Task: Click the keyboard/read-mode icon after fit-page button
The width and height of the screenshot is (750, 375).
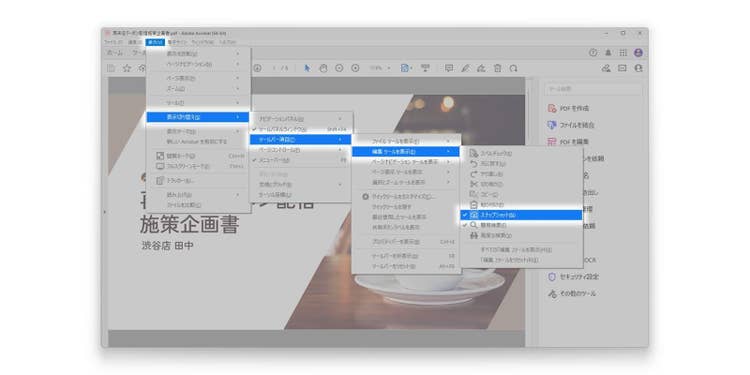Action: 425,68
